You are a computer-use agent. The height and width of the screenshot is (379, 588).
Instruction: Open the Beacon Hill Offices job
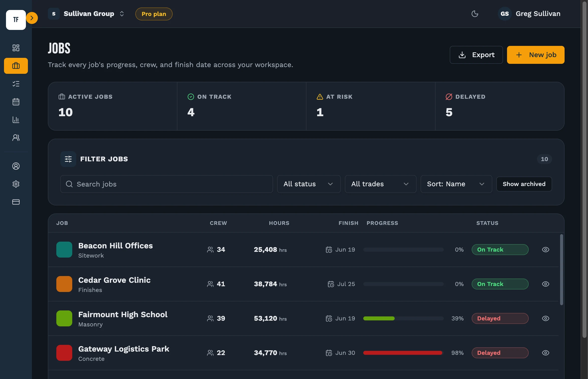tap(116, 246)
